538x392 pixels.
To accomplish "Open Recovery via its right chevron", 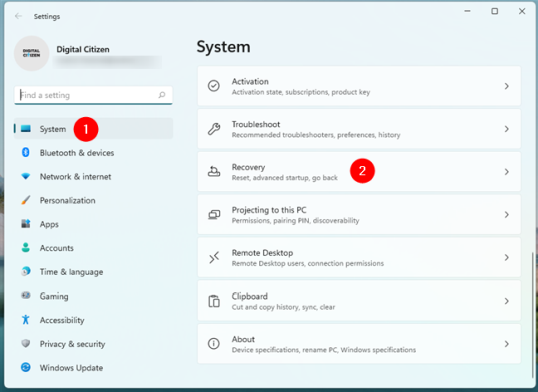I will point(506,172).
